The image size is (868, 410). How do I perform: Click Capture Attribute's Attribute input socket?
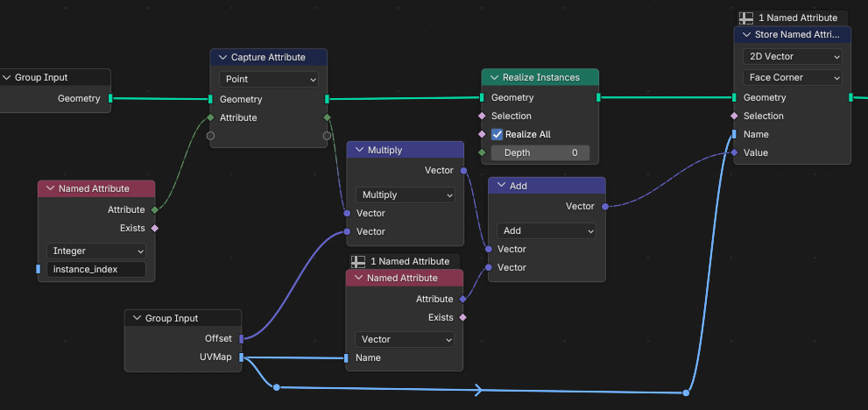(210, 117)
